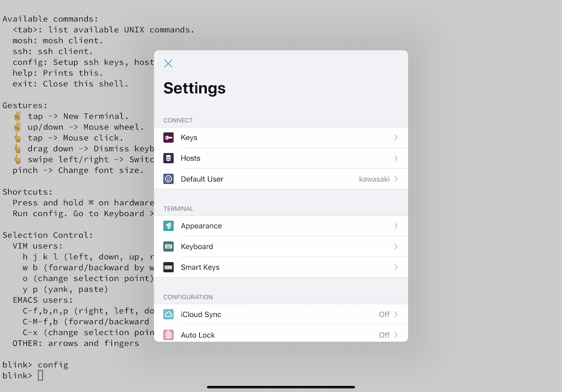This screenshot has height=392, width=562.
Task: Click the iCloud Sync cloud icon
Action: [x=168, y=314]
